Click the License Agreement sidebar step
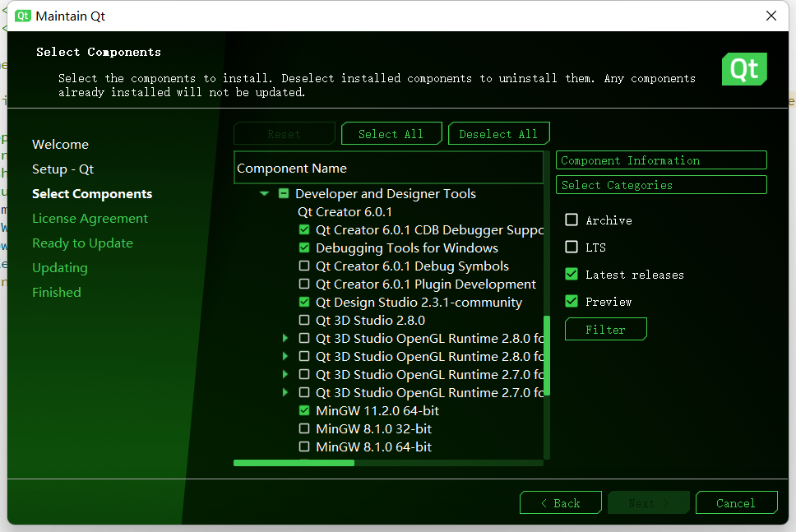Viewport: 796px width, 532px height. pos(90,218)
